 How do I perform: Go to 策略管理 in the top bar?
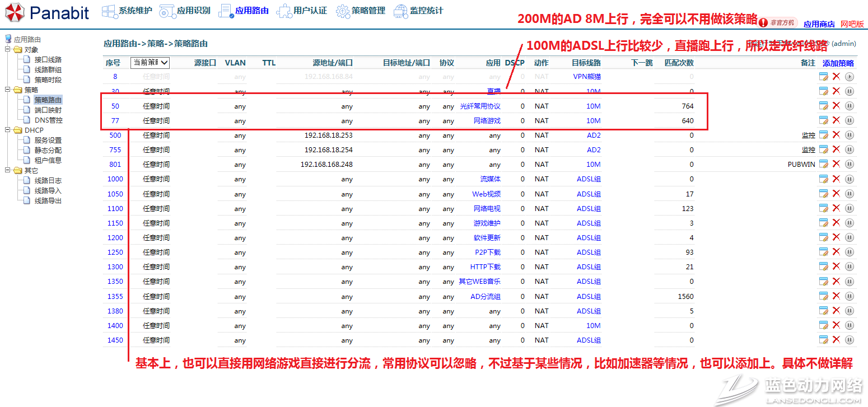click(360, 11)
